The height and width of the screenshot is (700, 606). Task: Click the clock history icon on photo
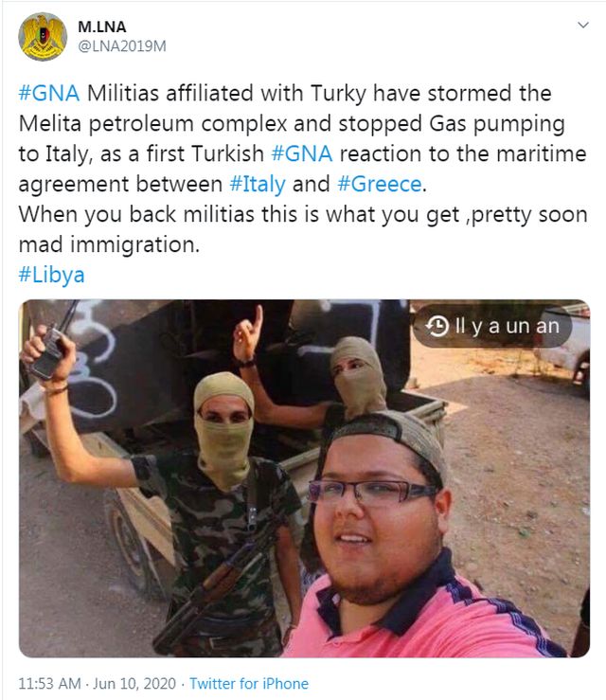(x=437, y=326)
